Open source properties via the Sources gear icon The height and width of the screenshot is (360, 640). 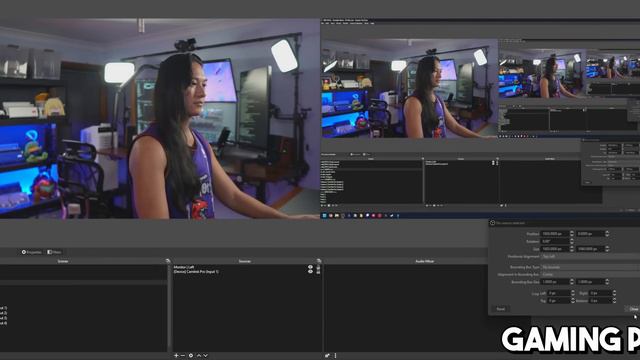(x=191, y=356)
